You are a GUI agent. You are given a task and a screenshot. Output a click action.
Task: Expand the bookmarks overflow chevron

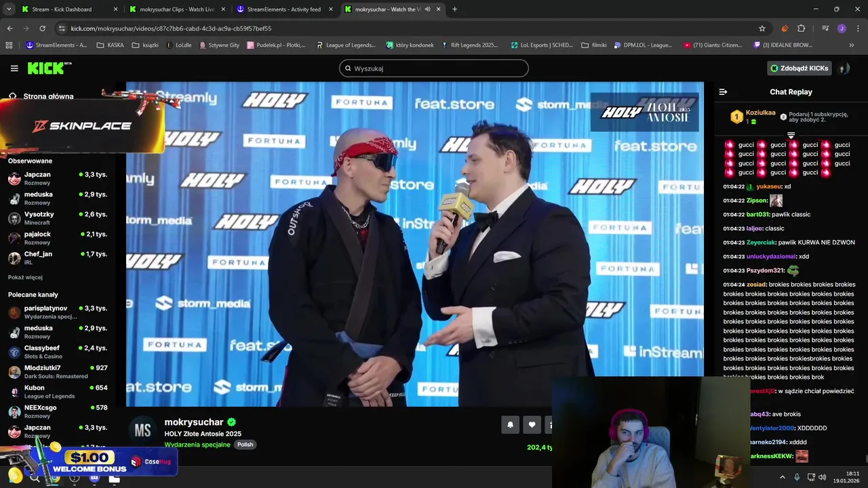pos(852,45)
